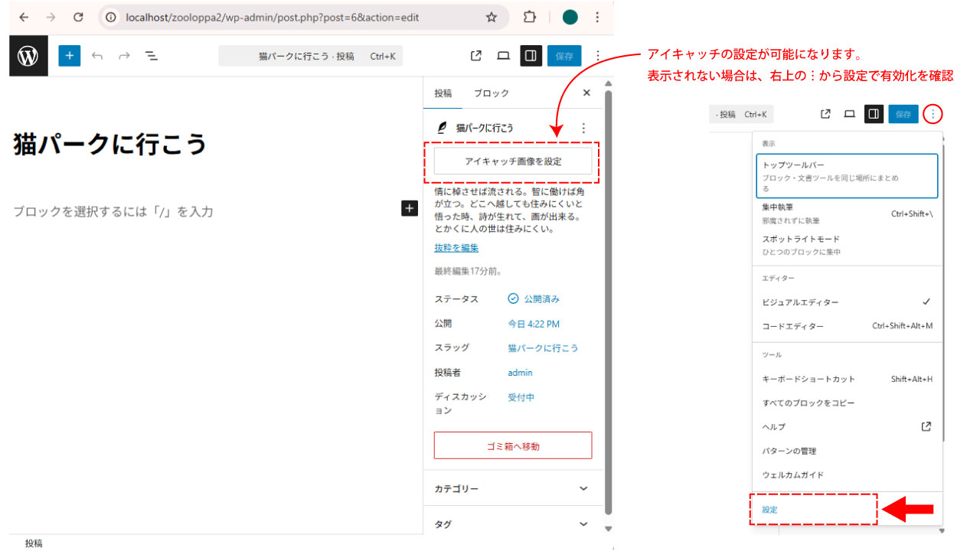Enable スポットライトモード in menu
Screen dimensions: 980x551
(847, 245)
